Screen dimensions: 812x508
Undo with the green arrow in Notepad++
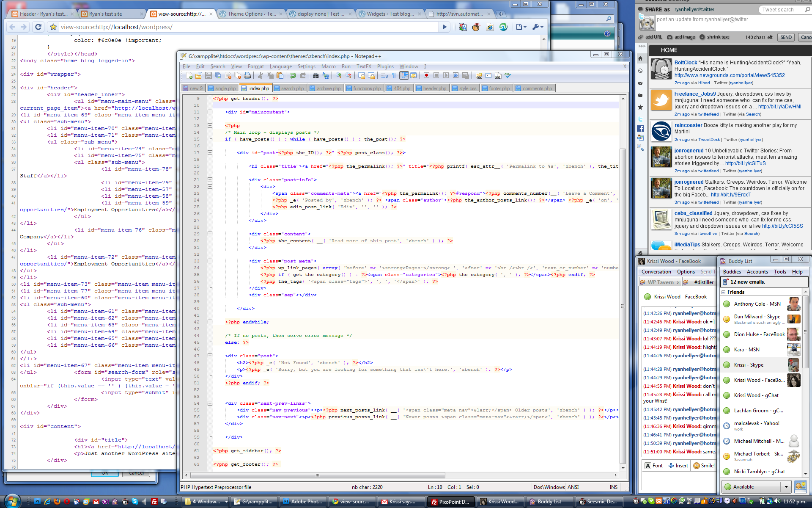[x=293, y=75]
